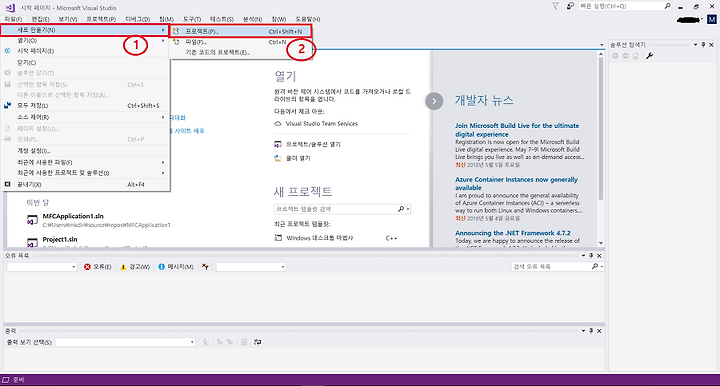Screen dimensions: 720x386
Task: Open the build/IntelliSense filter dropdown
Action: pos(251,267)
